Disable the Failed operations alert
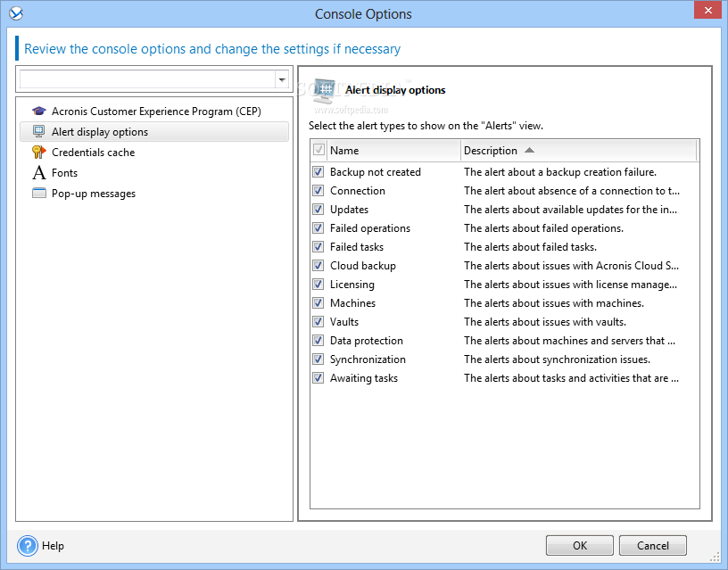This screenshot has width=728, height=570. click(318, 227)
